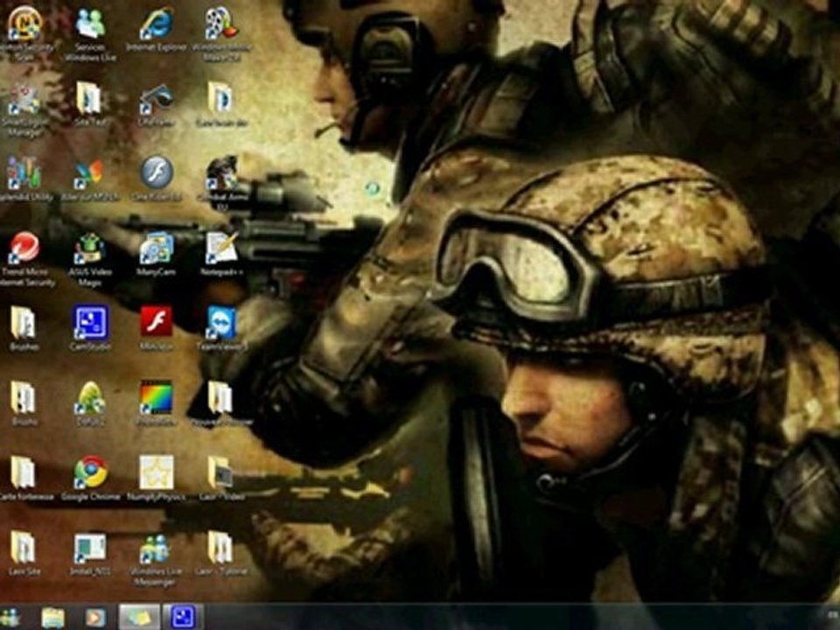Switch to CamStudio in the taskbar
Screen dimensions: 840x630
(183, 617)
